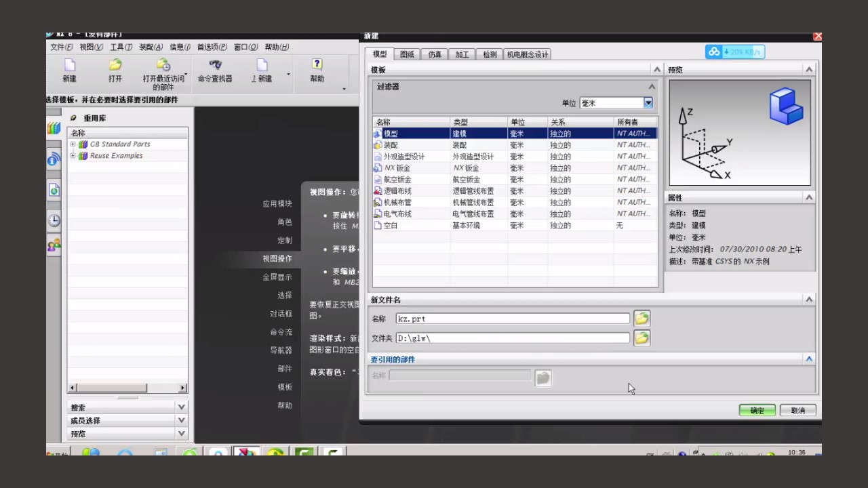Sort templates by 类型 column header
The height and width of the screenshot is (488, 868).
click(479, 122)
